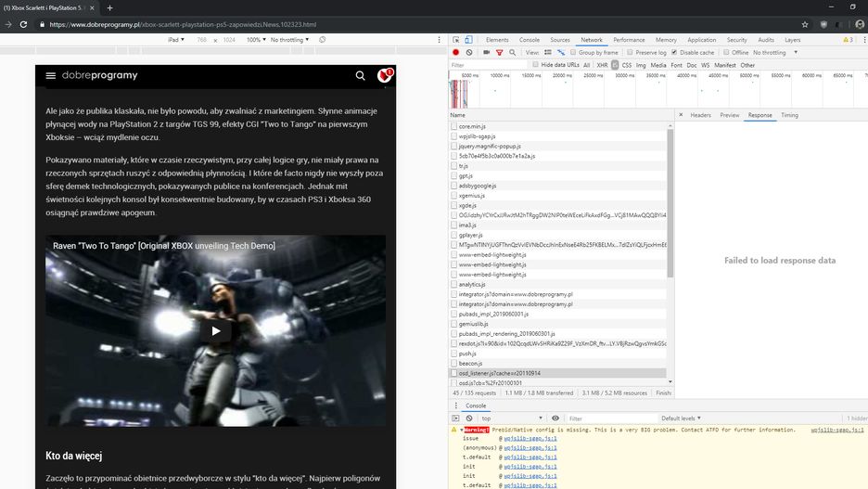868x489 pixels.
Task: Play the Raven Two To Tango video
Action: click(215, 330)
